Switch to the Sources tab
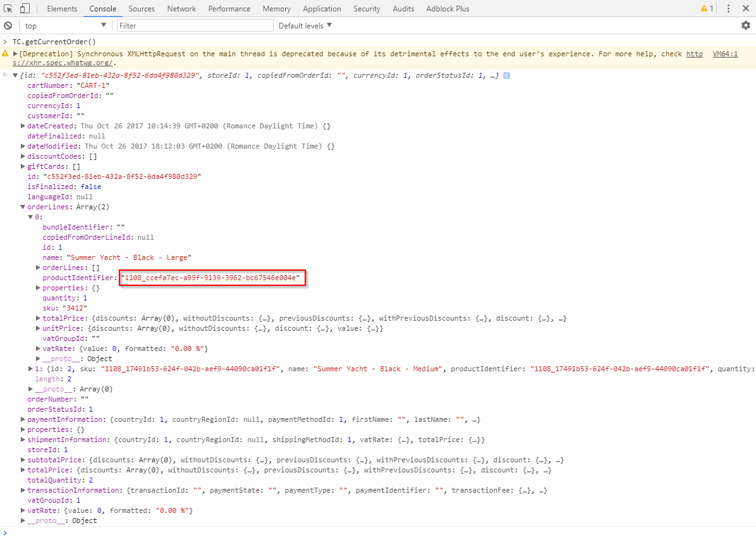 click(x=141, y=9)
